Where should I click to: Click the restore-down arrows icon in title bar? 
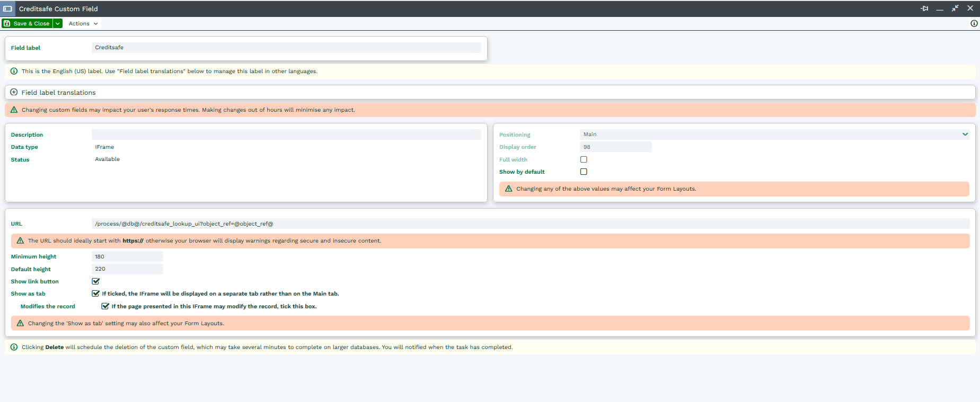[x=955, y=8]
